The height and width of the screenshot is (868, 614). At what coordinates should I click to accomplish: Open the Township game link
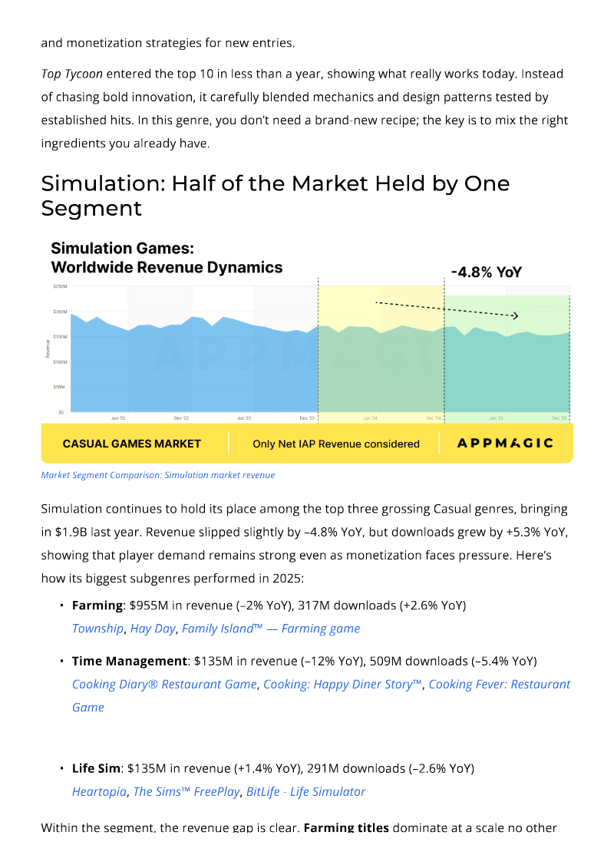(98, 629)
